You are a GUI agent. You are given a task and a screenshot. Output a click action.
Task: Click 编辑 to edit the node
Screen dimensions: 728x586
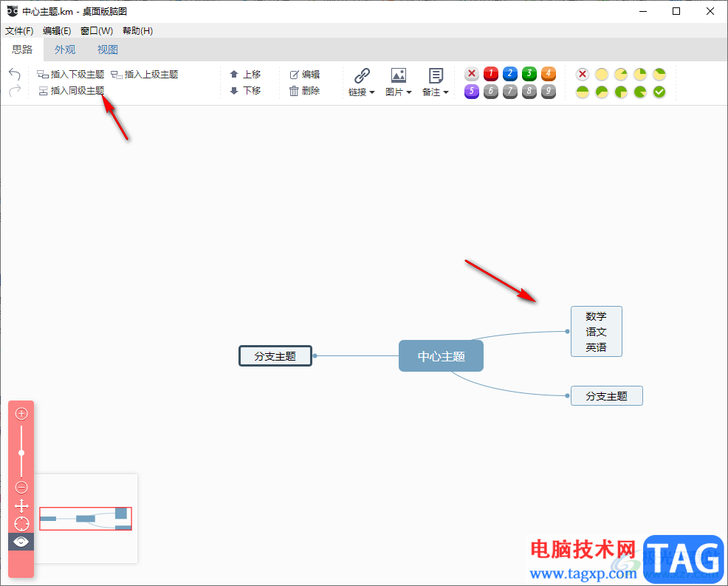[305, 75]
